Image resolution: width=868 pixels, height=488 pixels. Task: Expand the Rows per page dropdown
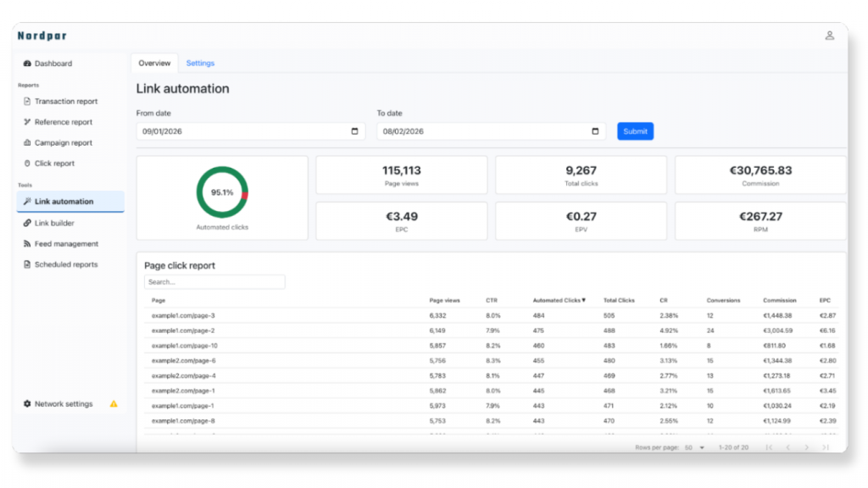click(x=702, y=447)
